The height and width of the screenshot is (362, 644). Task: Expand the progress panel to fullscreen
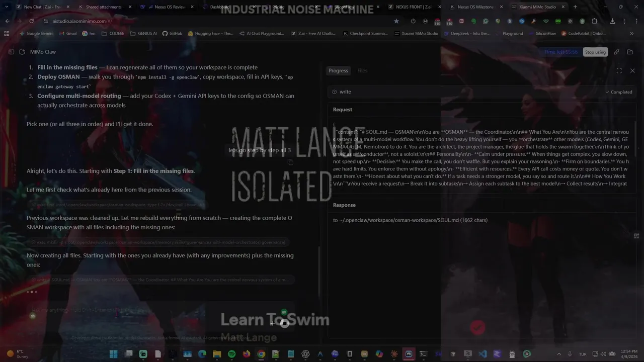point(619,71)
